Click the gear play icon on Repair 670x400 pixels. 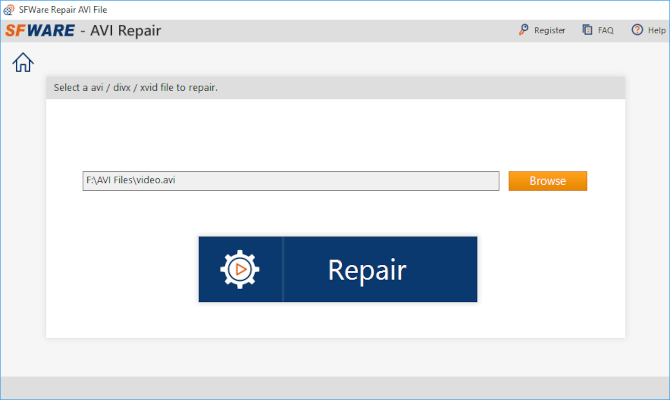(240, 269)
